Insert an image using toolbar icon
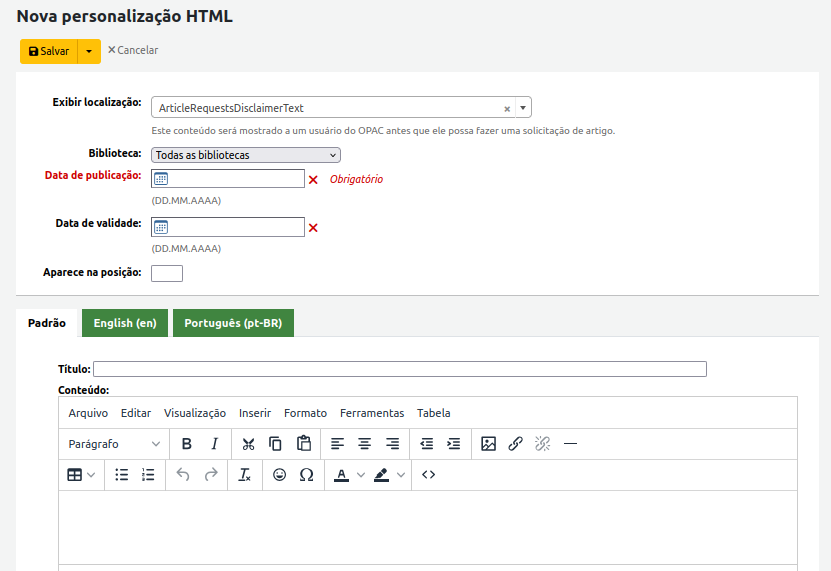 (x=488, y=444)
